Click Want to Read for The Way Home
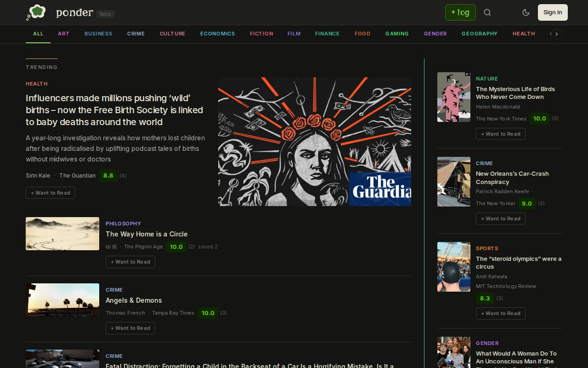The width and height of the screenshot is (588, 368). coord(130,262)
